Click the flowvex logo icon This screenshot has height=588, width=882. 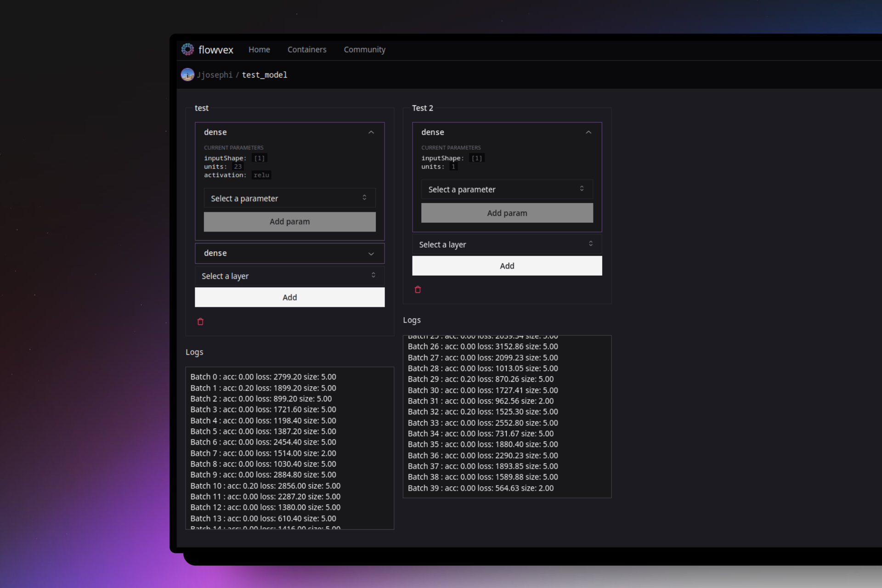187,49
